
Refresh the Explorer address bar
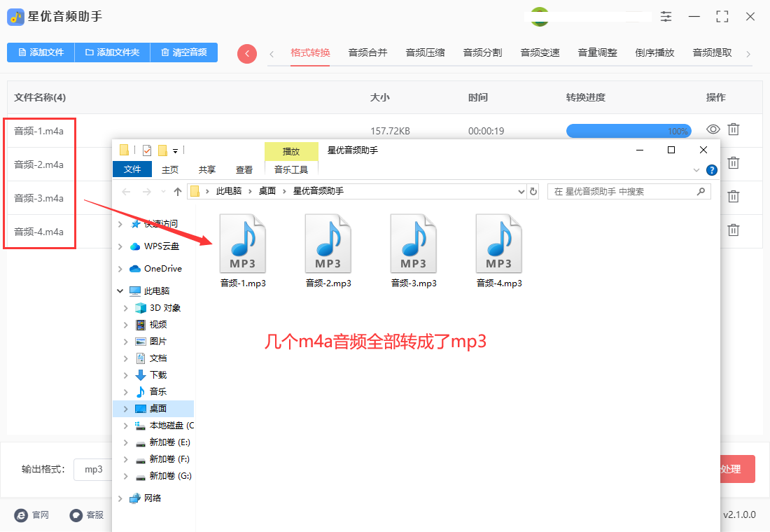tap(533, 192)
